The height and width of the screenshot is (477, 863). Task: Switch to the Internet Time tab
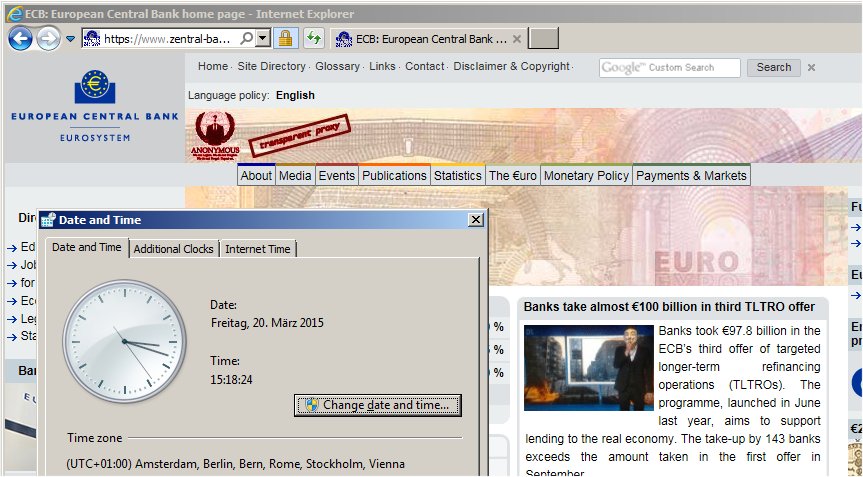(x=258, y=249)
